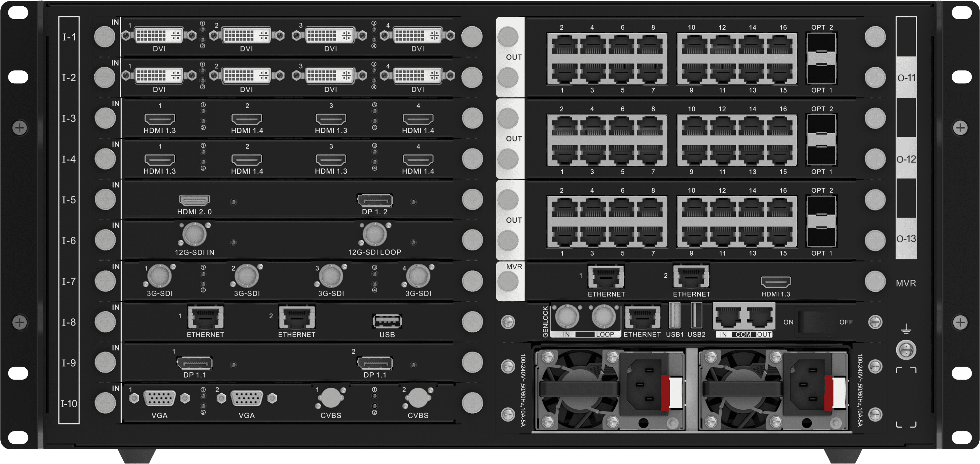Click the left power supply AC socket

click(644, 384)
